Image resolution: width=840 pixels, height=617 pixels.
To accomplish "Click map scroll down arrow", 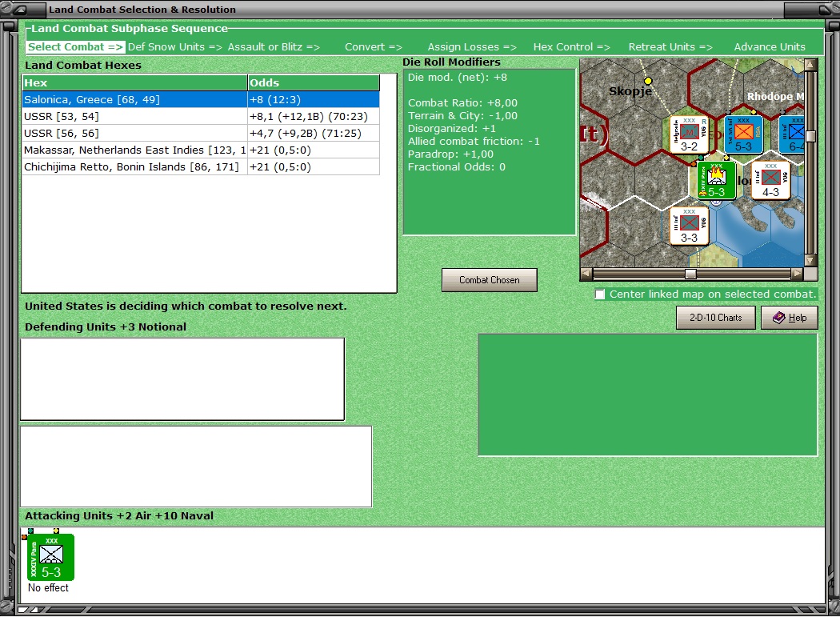I will pyautogui.click(x=810, y=261).
